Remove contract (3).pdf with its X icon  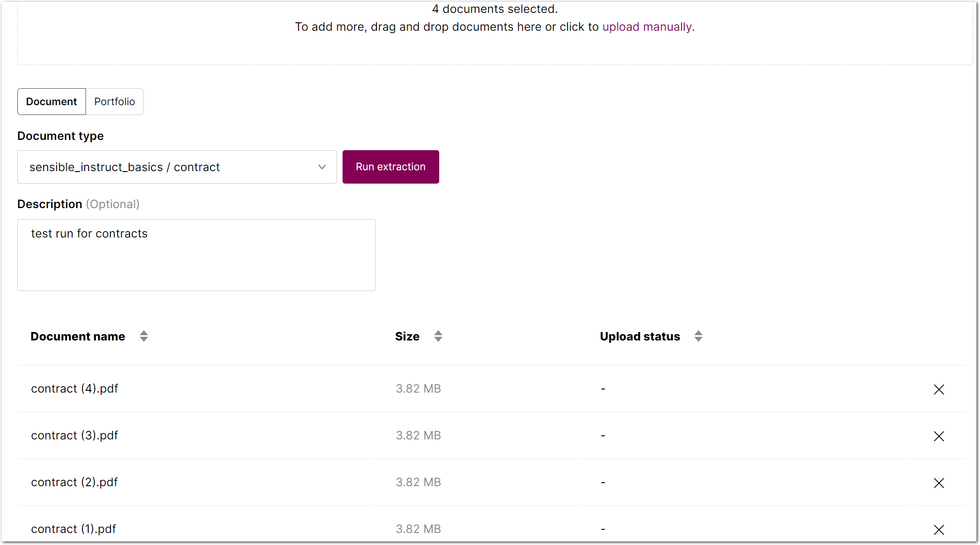tap(939, 436)
